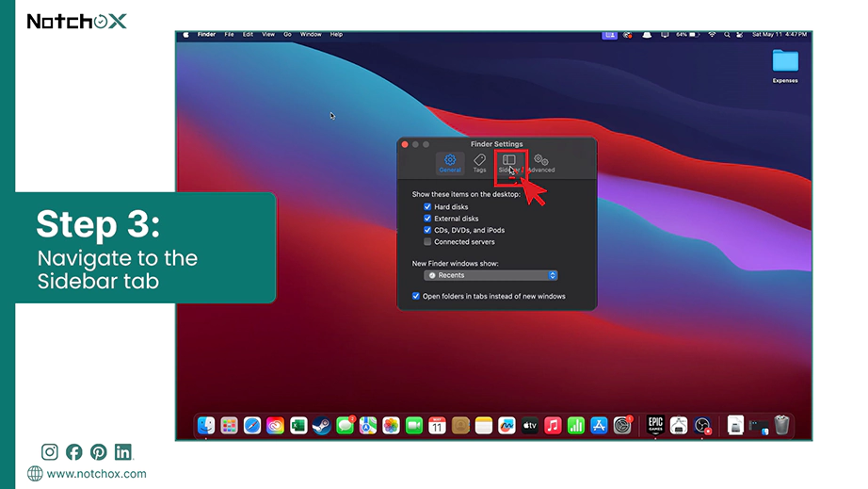Viewport: 868px width, 489px height.
Task: Click the battery status in menu bar
Action: pos(687,34)
